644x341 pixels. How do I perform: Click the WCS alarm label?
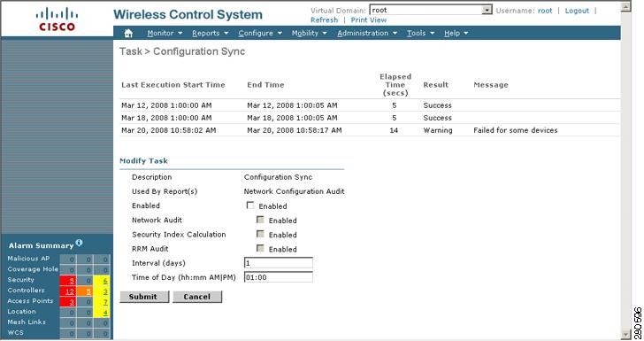coord(15,332)
